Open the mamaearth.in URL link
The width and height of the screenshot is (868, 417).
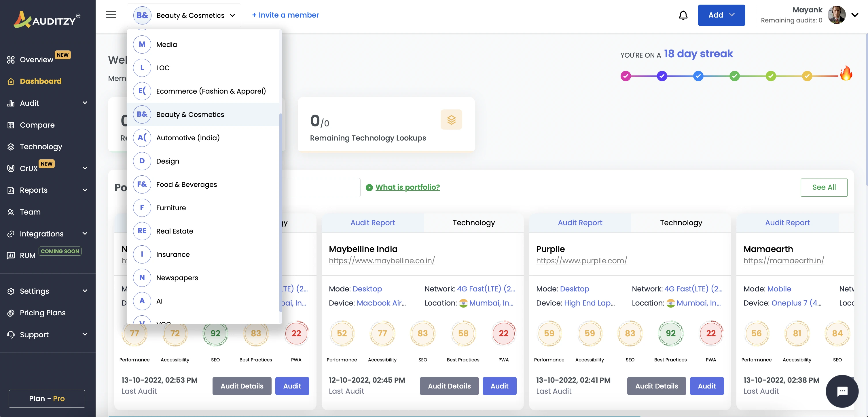784,260
